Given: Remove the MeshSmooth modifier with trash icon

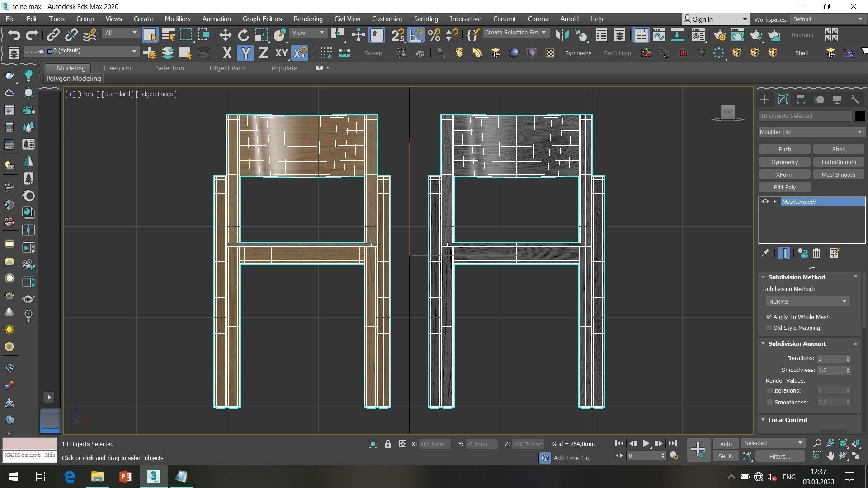Looking at the screenshot, I should point(816,253).
